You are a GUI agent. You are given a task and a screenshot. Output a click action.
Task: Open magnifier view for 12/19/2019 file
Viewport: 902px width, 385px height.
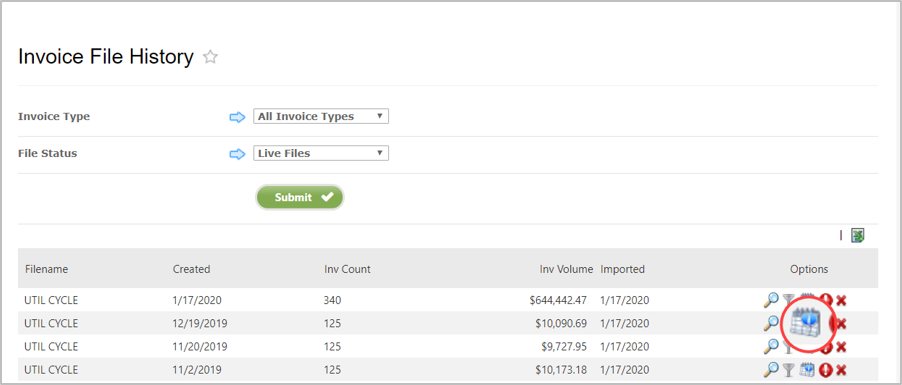coord(771,323)
